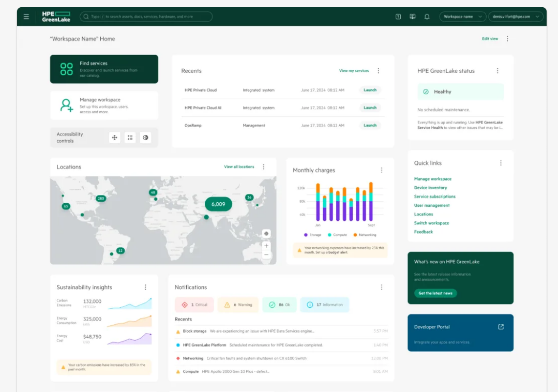Open the Notifications card options menu

click(382, 287)
